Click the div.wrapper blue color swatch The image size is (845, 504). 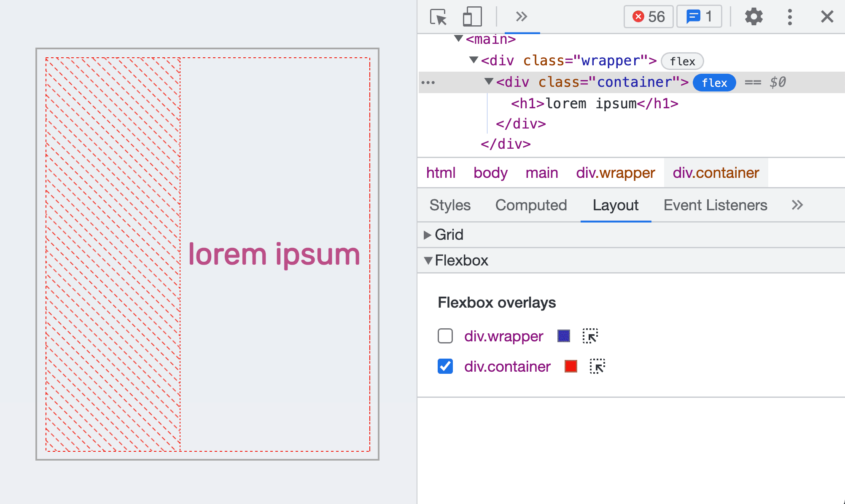click(x=563, y=336)
